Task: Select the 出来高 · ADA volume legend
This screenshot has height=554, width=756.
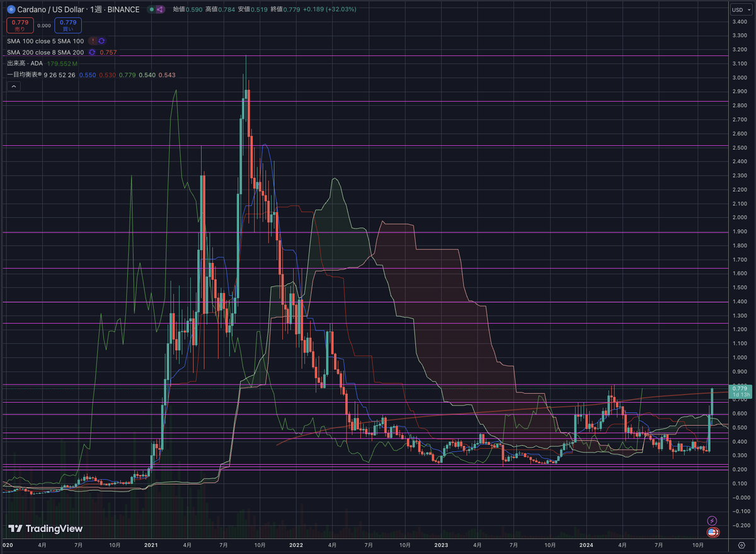Action: pos(25,64)
